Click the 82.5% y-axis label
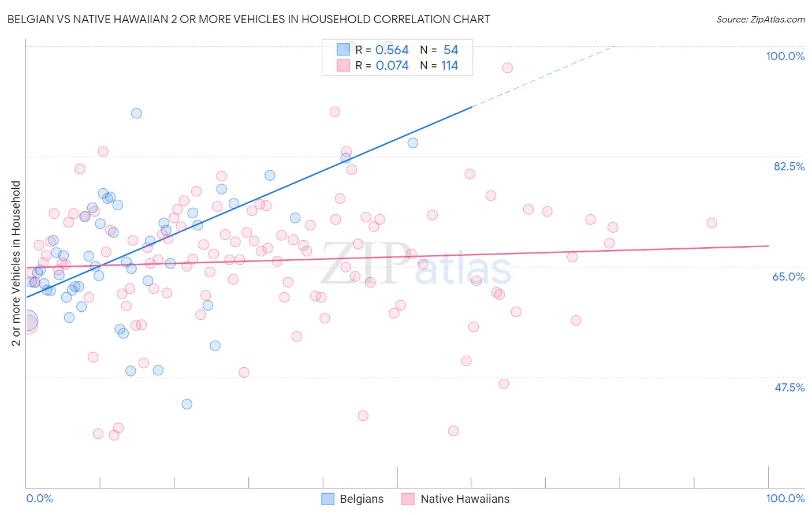The height and width of the screenshot is (515, 812). coord(789,166)
